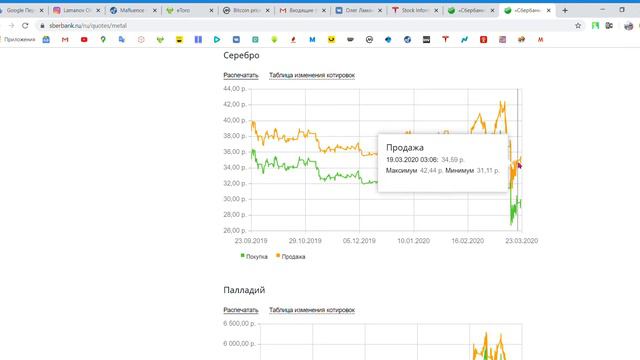The height and width of the screenshot is (360, 640).
Task: Click the green extension icon in toolbar
Action: (x=595, y=26)
